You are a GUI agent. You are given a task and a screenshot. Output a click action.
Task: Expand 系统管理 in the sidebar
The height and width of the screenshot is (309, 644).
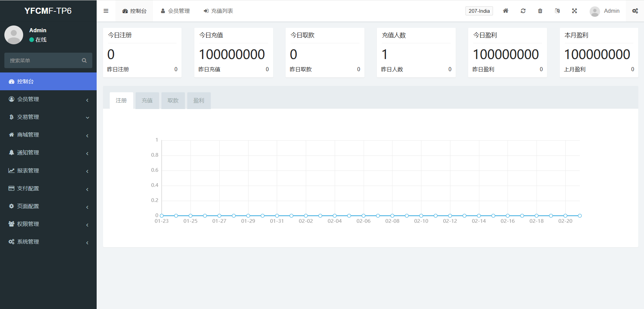tap(48, 242)
